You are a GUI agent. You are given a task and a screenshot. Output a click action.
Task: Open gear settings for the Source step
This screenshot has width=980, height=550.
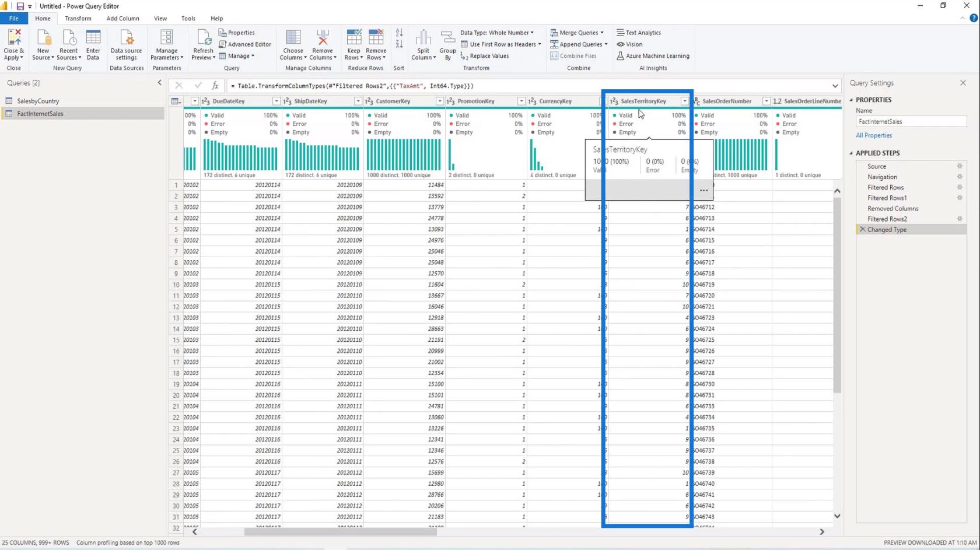coord(960,166)
